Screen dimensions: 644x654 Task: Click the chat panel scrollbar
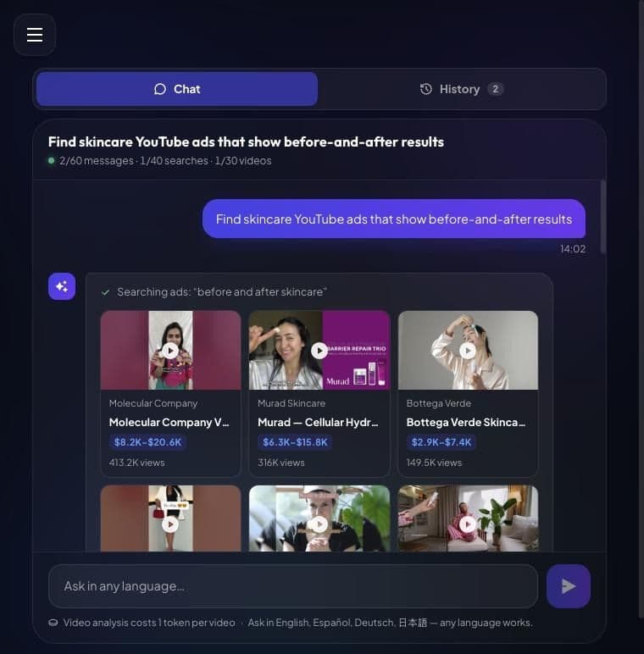point(602,217)
